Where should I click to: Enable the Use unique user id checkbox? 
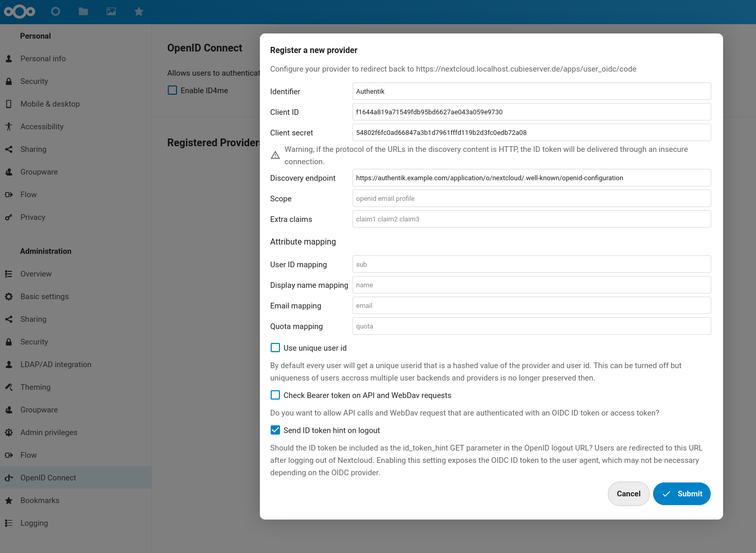pyautogui.click(x=275, y=348)
